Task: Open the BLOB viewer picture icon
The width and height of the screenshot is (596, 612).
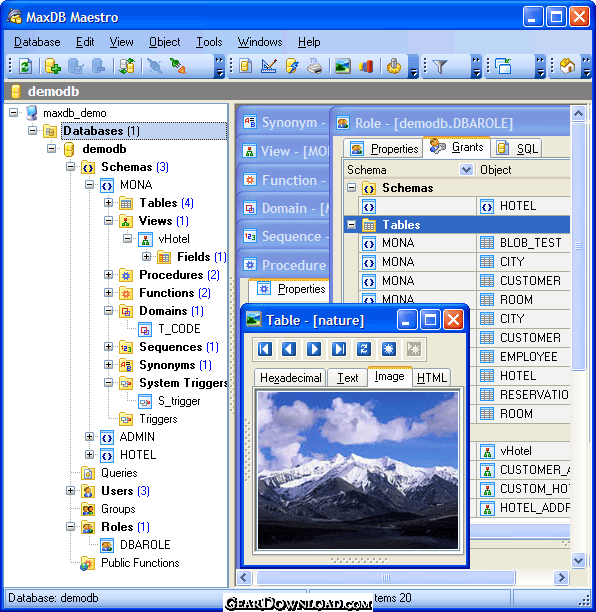Action: pyautogui.click(x=342, y=66)
